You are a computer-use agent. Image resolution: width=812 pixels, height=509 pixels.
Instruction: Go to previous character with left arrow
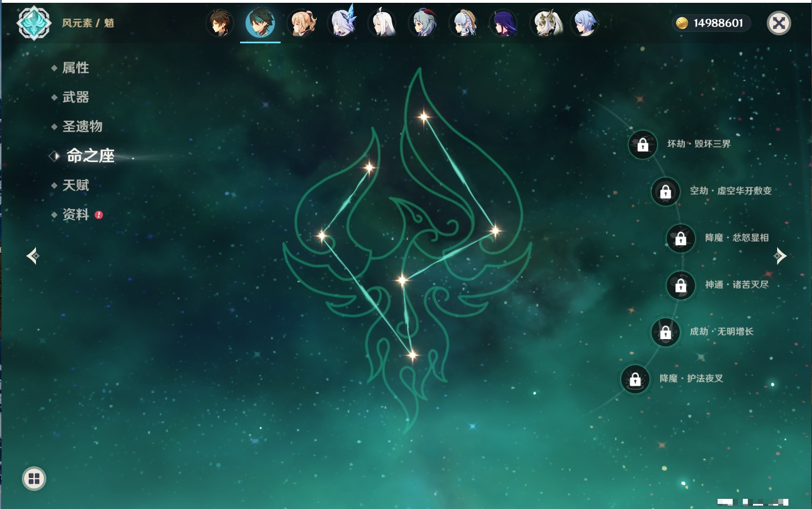click(33, 256)
